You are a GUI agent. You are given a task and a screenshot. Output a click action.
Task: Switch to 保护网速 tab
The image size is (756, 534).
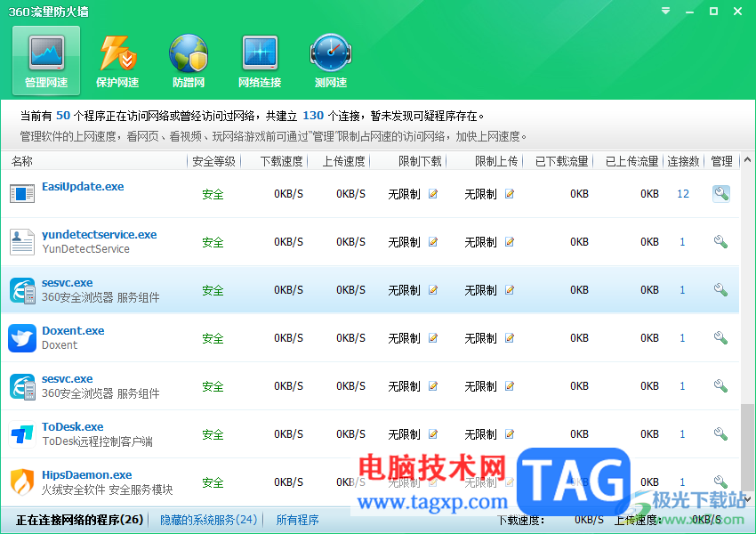coord(117,61)
